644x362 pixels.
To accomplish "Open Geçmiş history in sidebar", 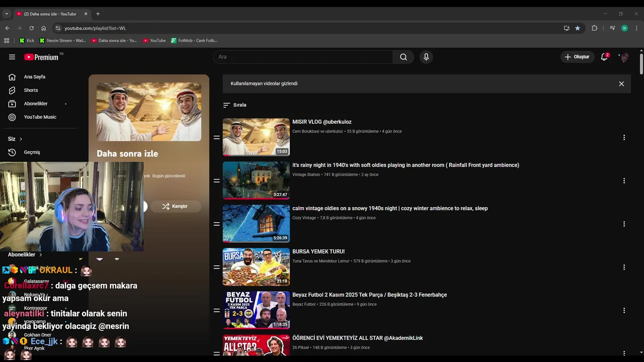I will click(32, 152).
